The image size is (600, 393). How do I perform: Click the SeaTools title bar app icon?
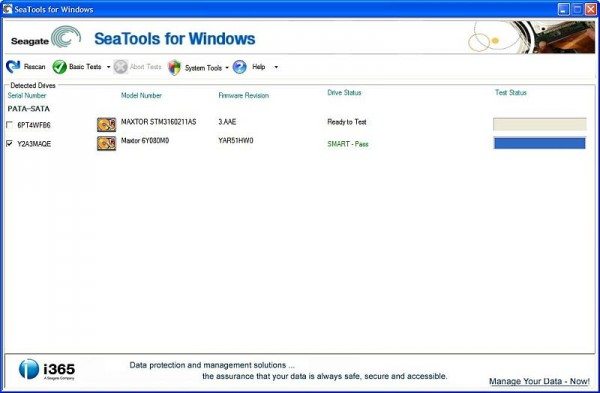coord(8,9)
